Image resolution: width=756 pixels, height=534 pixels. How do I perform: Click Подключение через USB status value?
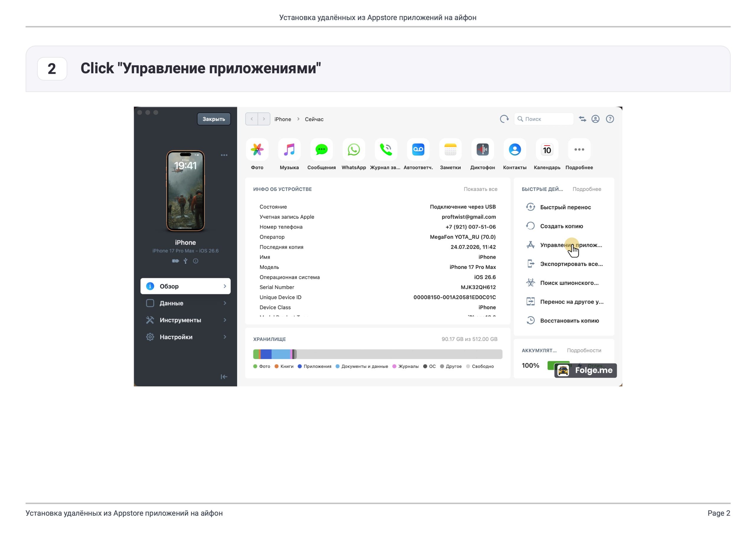pyautogui.click(x=463, y=207)
